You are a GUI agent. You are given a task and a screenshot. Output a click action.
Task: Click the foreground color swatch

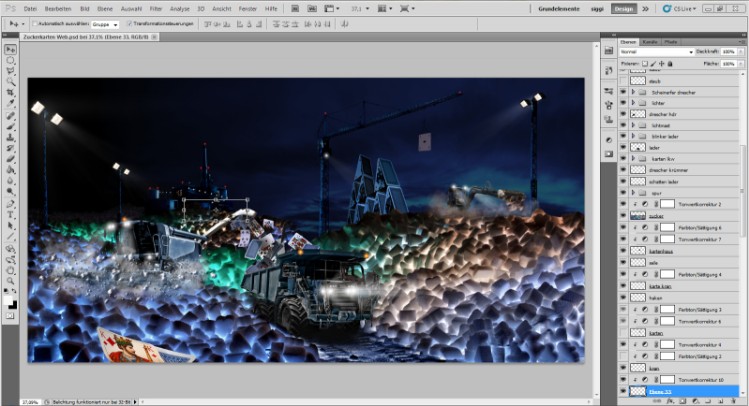point(9,300)
